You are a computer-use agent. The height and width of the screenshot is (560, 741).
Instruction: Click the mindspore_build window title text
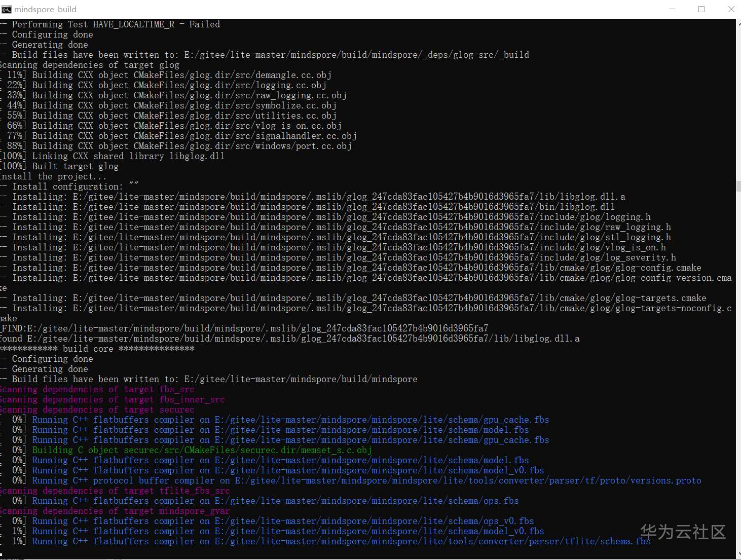(x=45, y=9)
